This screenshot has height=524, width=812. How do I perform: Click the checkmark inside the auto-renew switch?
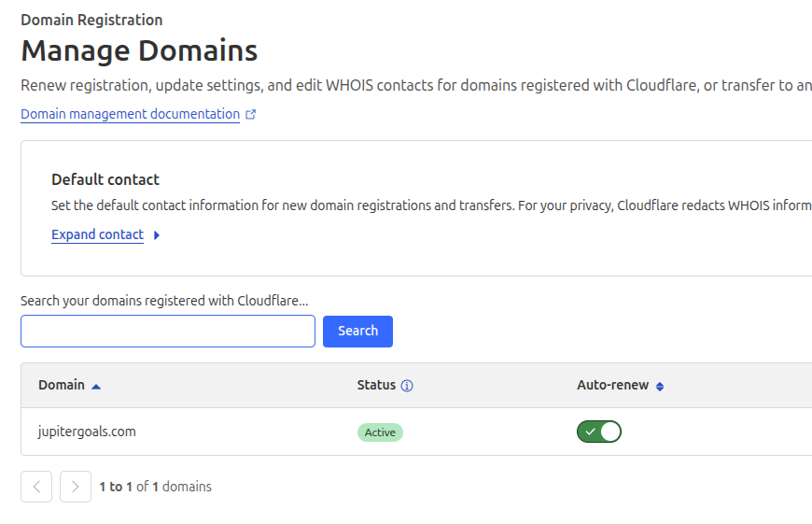point(590,432)
